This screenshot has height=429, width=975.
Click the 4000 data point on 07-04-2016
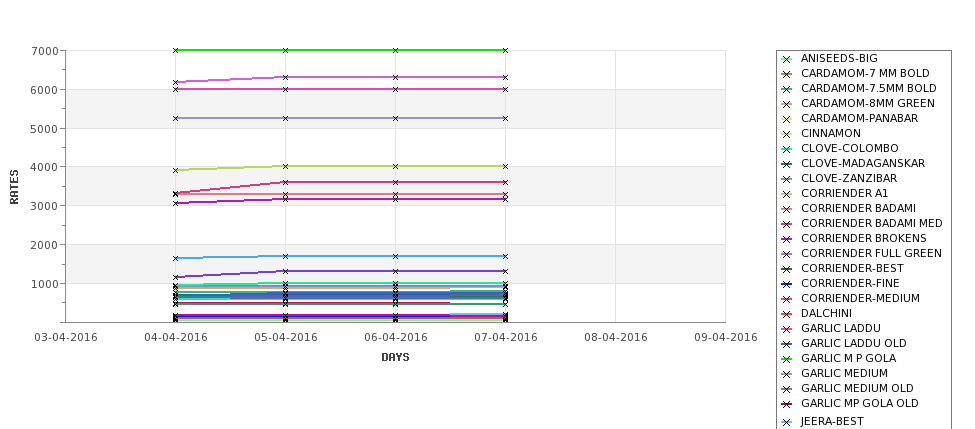click(x=506, y=167)
